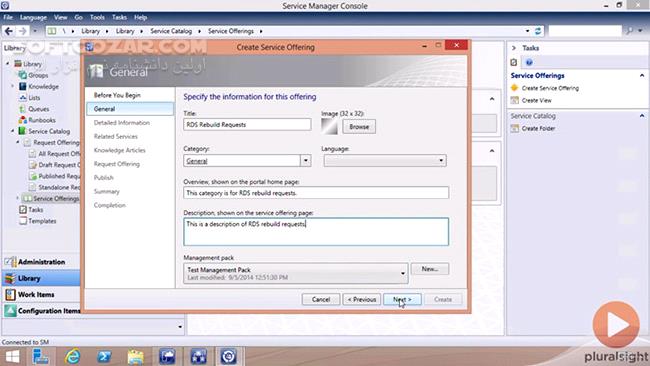Viewport: 650px width, 366px height.
Task: Collapse the Service Catalog tasks section
Action: pyautogui.click(x=642, y=116)
